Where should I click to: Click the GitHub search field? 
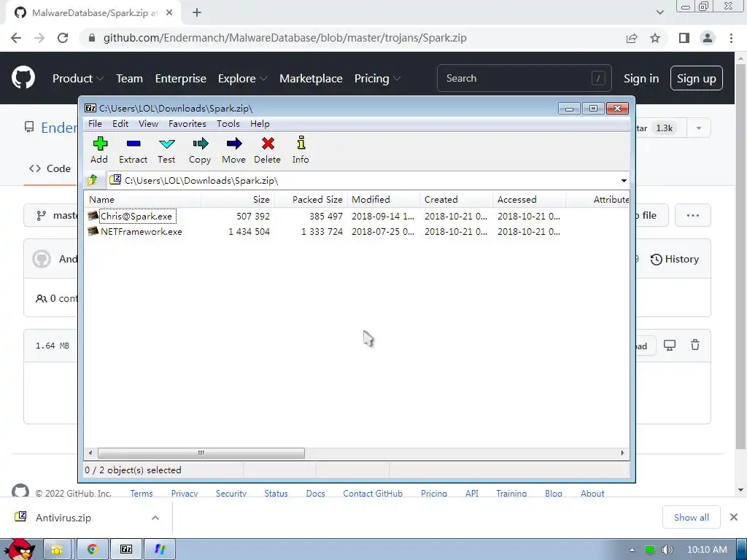coord(524,78)
